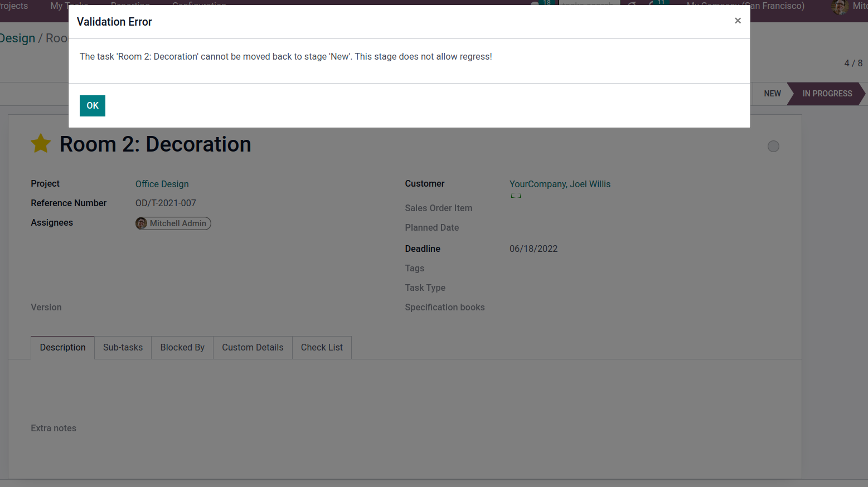Click the Mitchell Admin user avatar

tap(840, 7)
